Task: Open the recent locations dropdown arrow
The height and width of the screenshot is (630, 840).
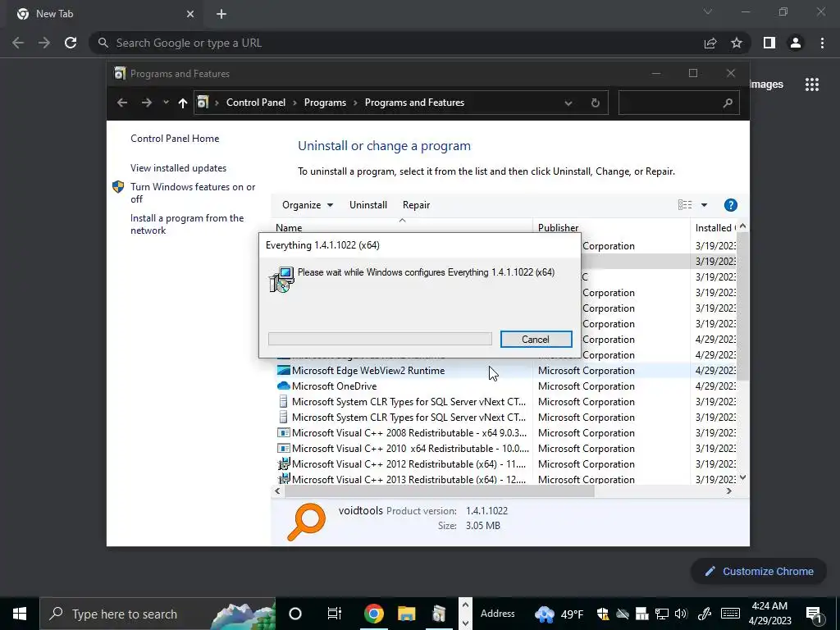Action: (166, 103)
